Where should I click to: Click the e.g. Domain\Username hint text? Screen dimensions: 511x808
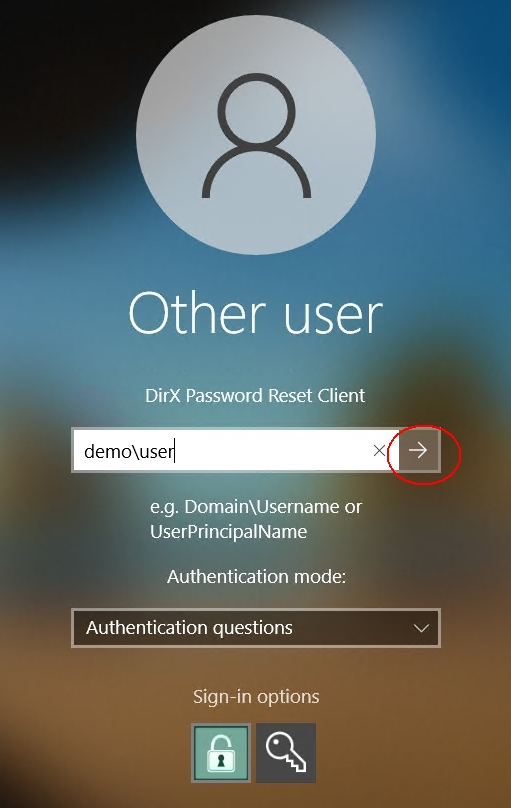point(256,507)
